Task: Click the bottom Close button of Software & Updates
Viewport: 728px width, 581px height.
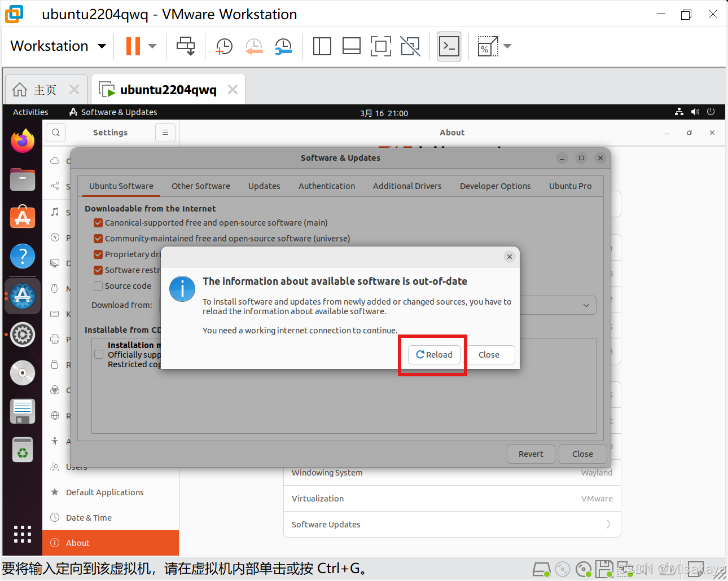Action: click(582, 454)
